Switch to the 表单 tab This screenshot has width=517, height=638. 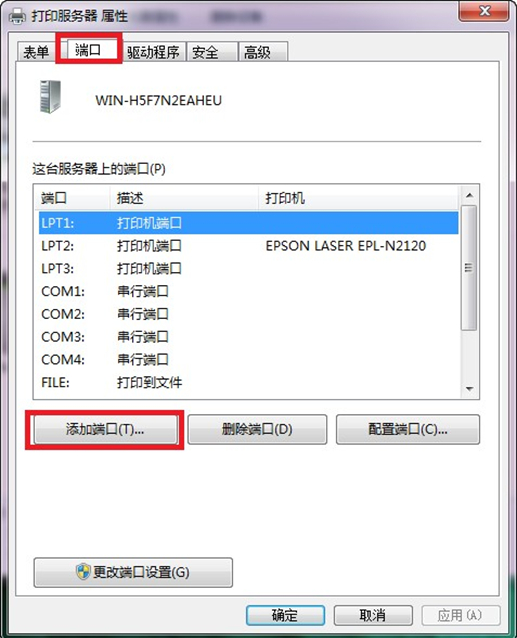coord(37,52)
